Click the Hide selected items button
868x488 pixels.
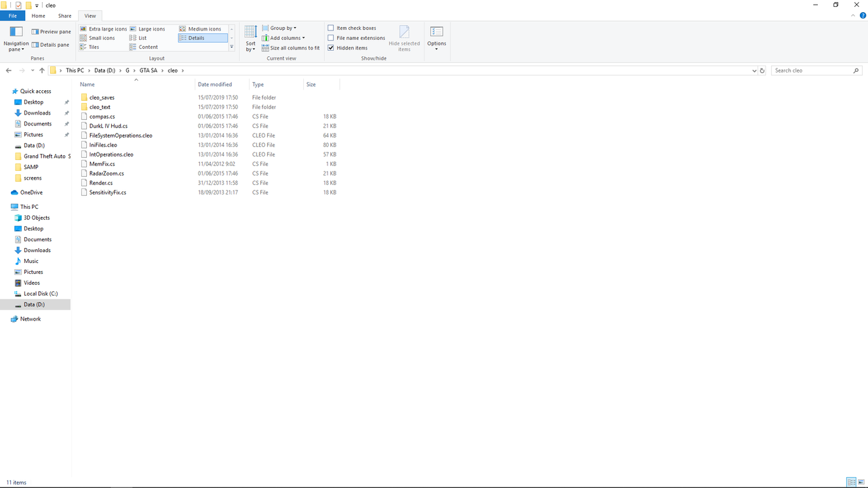pos(404,39)
